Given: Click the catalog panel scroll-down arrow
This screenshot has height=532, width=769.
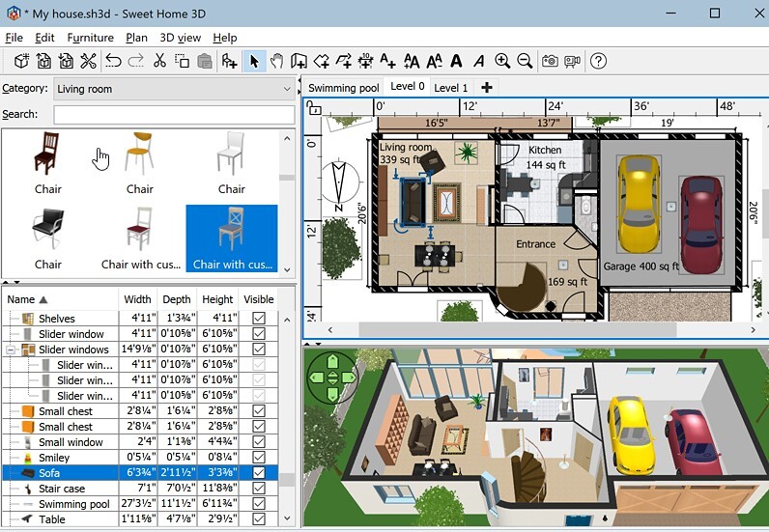Looking at the screenshot, I should [x=287, y=269].
